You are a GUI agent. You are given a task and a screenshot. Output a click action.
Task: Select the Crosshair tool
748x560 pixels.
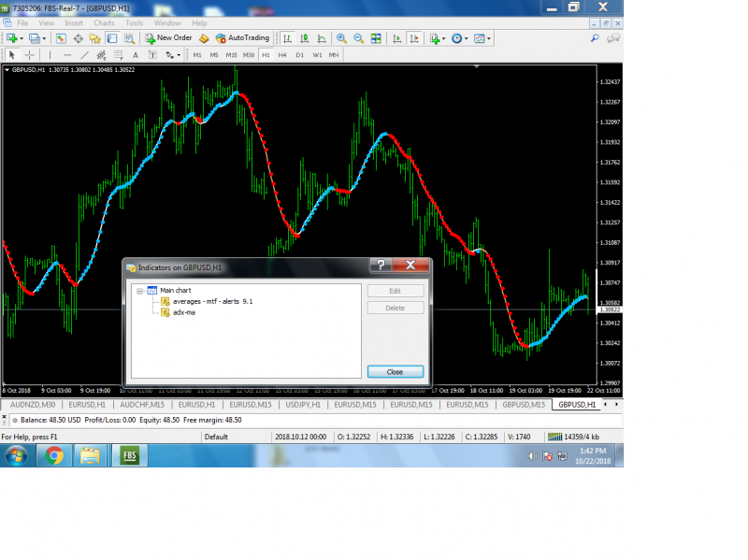tap(30, 55)
